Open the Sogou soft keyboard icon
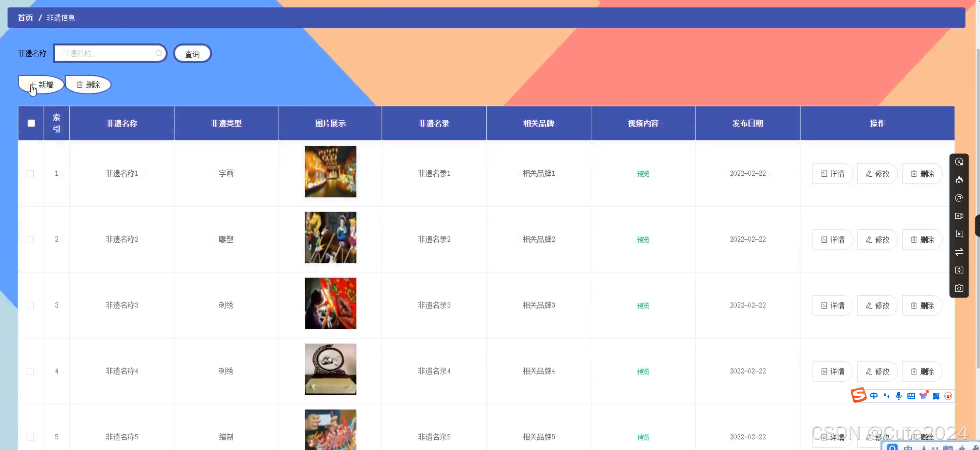The width and height of the screenshot is (980, 450). (x=911, y=396)
